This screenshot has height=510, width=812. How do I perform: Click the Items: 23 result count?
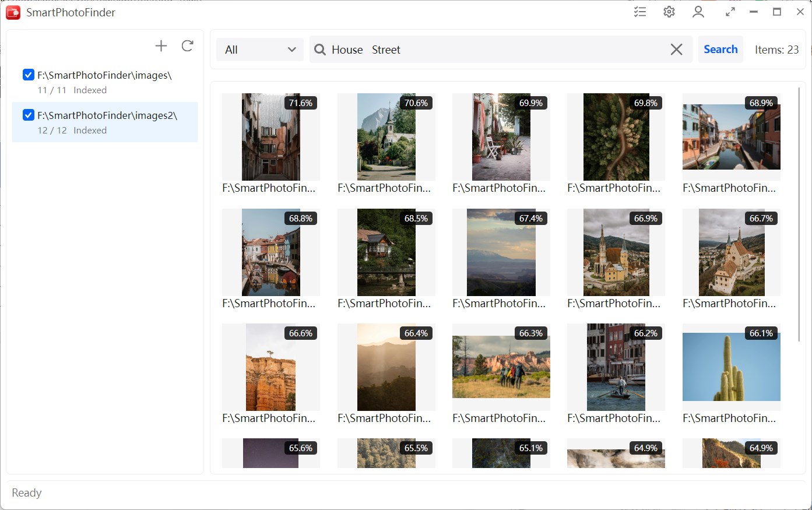point(776,50)
